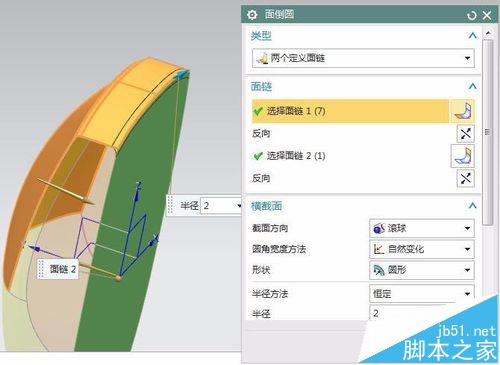Click the blue arrow handle atop the model

[x=182, y=74]
